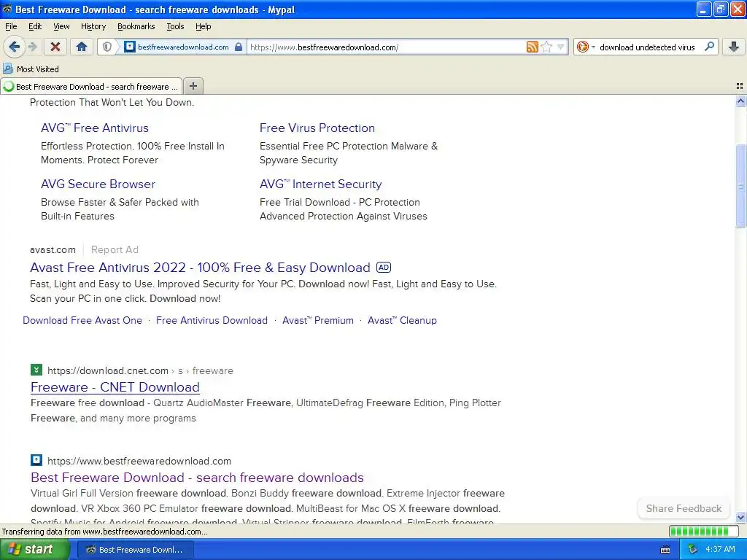Click the Share Feedback button
Image resolution: width=747 pixels, height=560 pixels.
(x=684, y=508)
